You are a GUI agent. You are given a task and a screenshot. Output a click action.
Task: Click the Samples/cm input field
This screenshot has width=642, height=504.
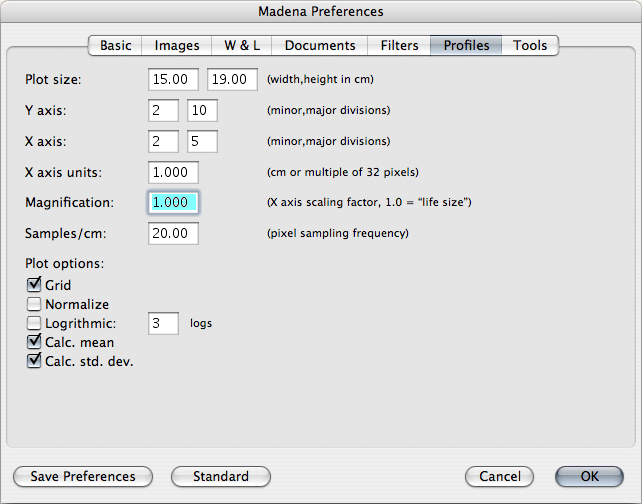pyautogui.click(x=173, y=234)
